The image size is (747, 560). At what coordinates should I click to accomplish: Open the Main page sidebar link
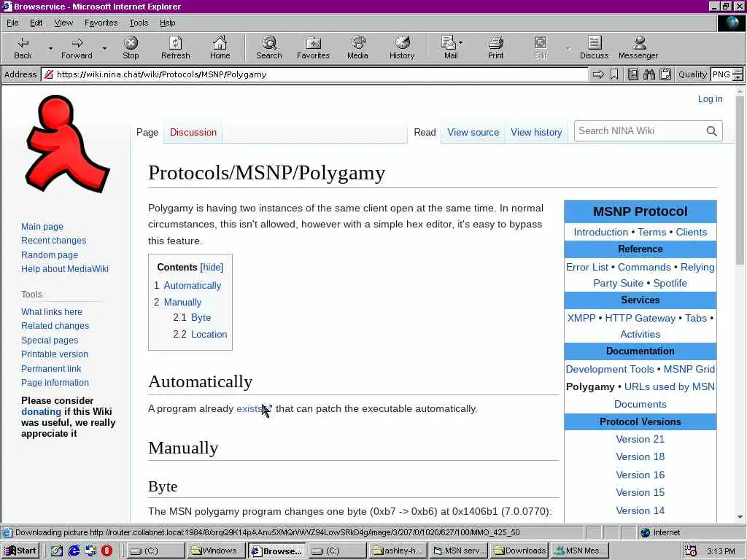(x=42, y=227)
